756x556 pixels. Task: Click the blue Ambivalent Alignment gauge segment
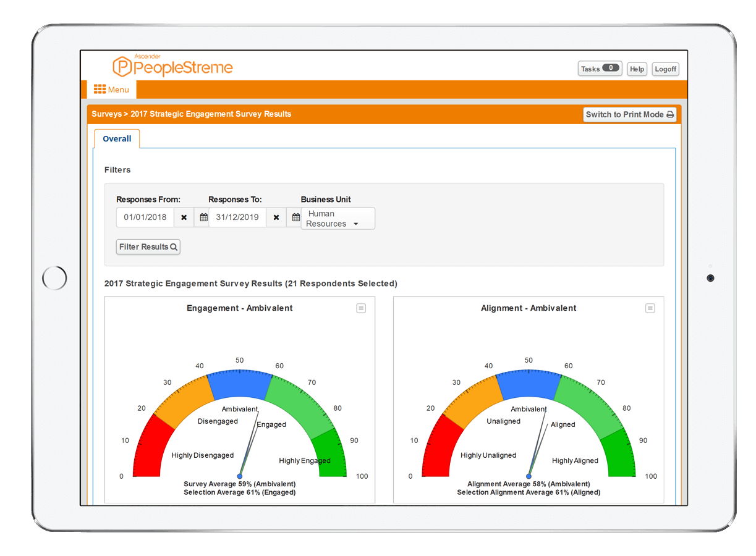(529, 383)
